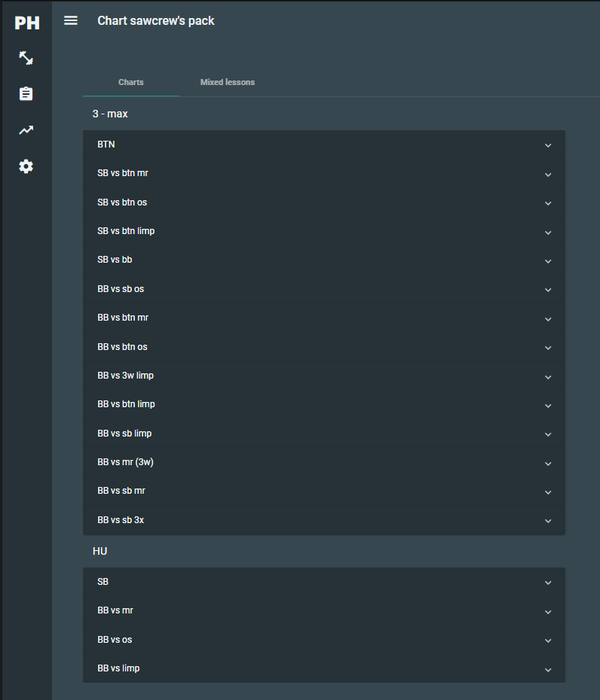Image resolution: width=600 pixels, height=700 pixels.
Task: Expand the SB vs btn mr chevron
Action: click(548, 175)
